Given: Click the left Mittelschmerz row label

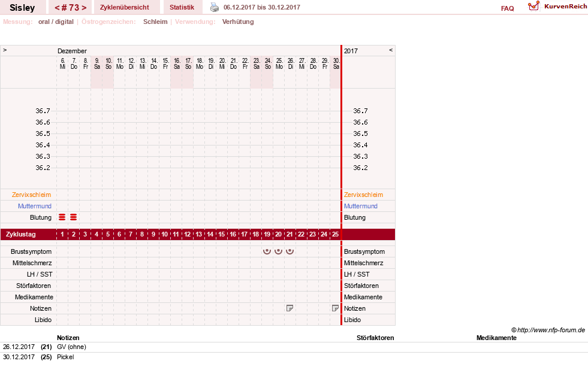Looking at the screenshot, I should pyautogui.click(x=32, y=263).
